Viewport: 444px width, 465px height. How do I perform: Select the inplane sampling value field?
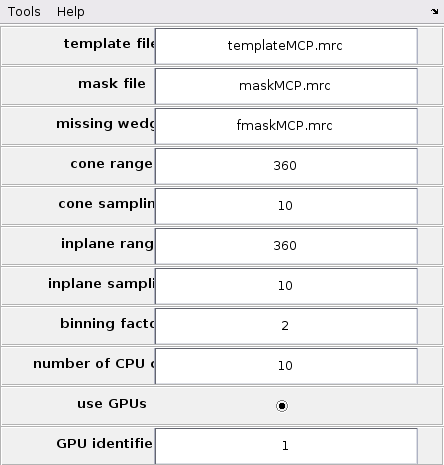pos(286,286)
